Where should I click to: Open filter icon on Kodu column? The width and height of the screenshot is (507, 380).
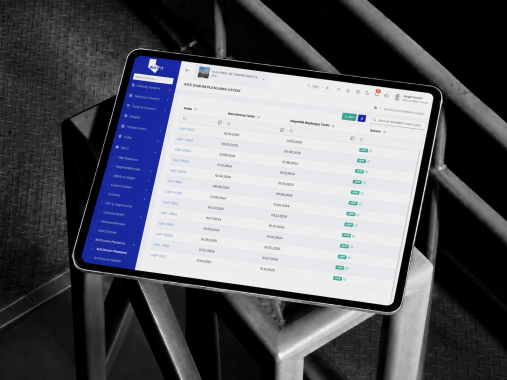(x=196, y=109)
